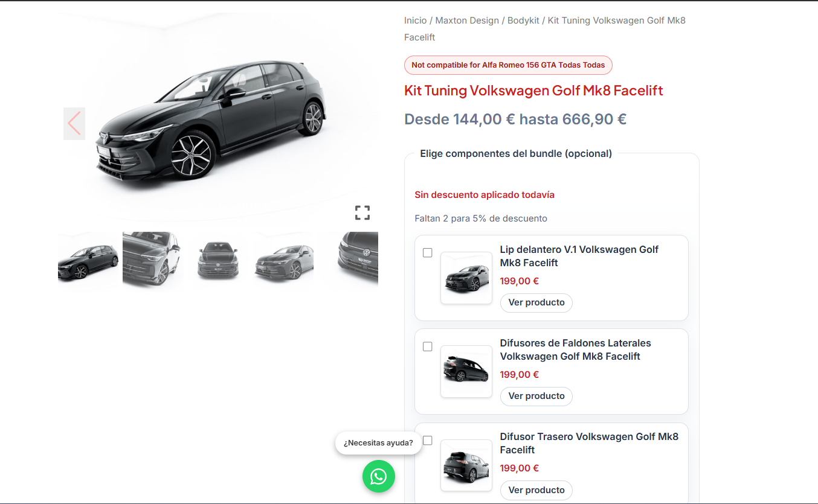Screen dimensions: 818x504
Task: Select the first car thumbnail
Action: (88, 261)
